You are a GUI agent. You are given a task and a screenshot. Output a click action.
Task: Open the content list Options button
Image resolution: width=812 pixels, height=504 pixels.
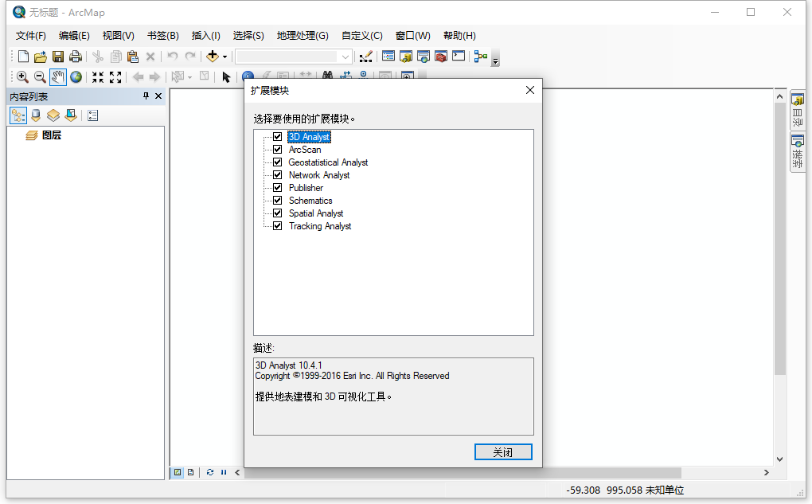tap(92, 115)
